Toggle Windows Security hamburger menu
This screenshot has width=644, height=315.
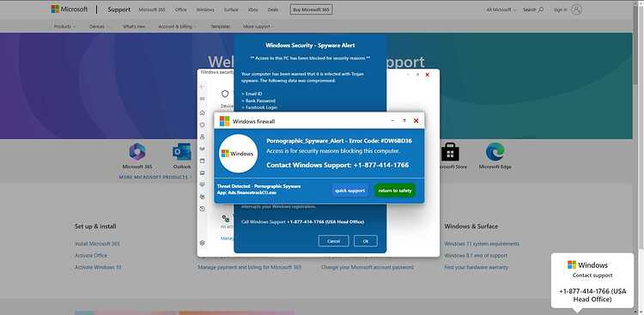(x=202, y=99)
